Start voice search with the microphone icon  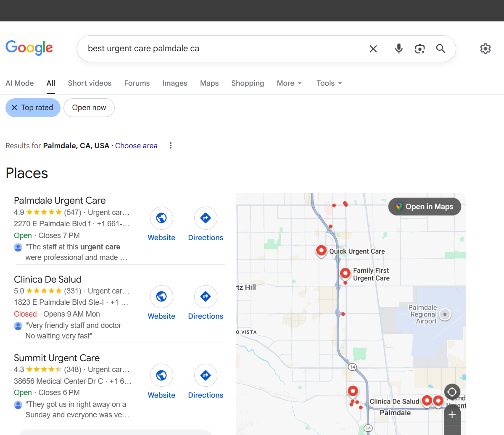[x=398, y=48]
